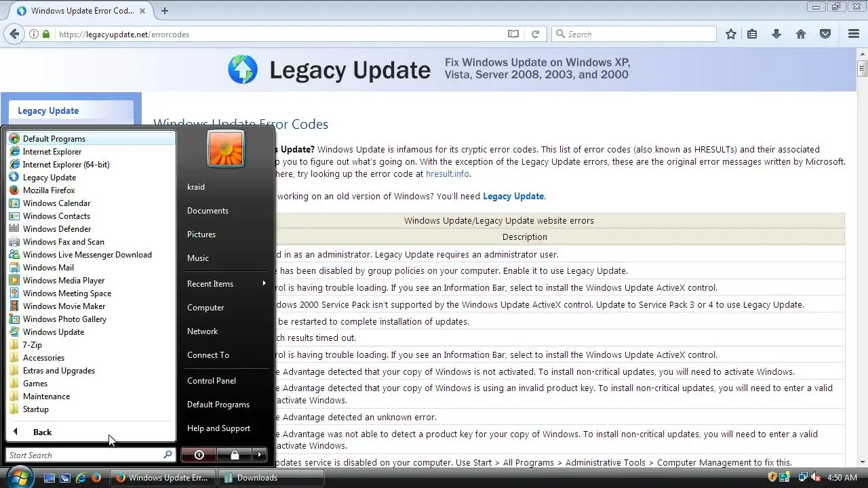The height and width of the screenshot is (488, 868).
Task: Click the Firefox bookmark star icon
Action: [730, 34]
